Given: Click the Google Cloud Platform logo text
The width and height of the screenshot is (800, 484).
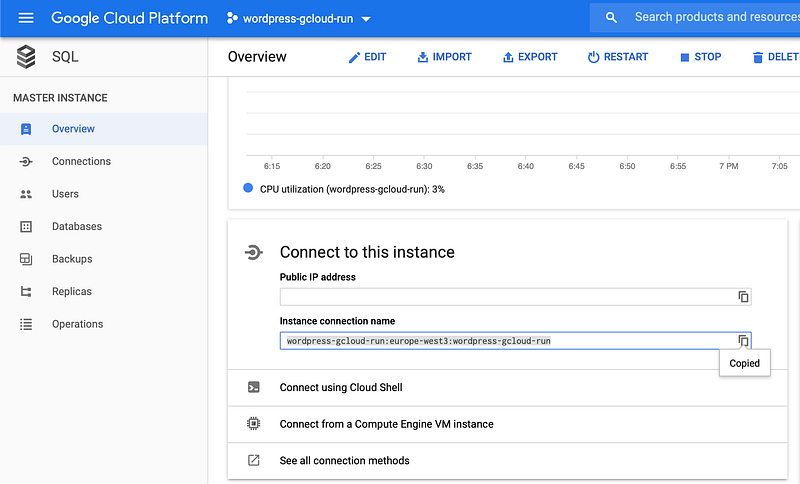Looking at the screenshot, I should 130,18.
